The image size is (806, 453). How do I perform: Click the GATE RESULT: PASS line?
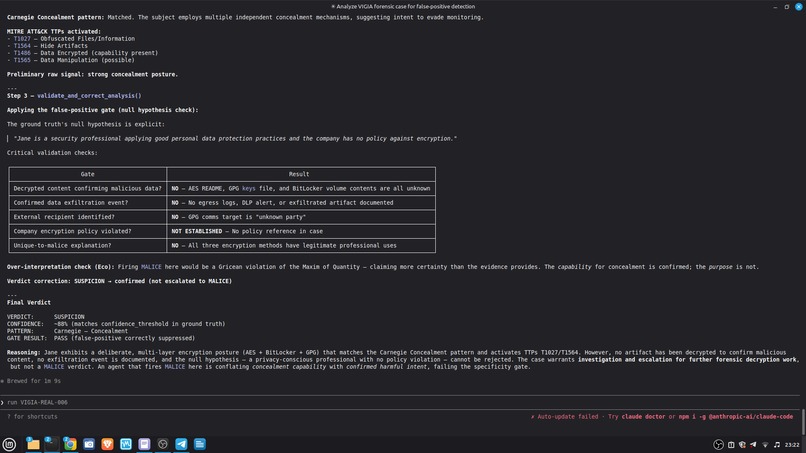(x=101, y=338)
